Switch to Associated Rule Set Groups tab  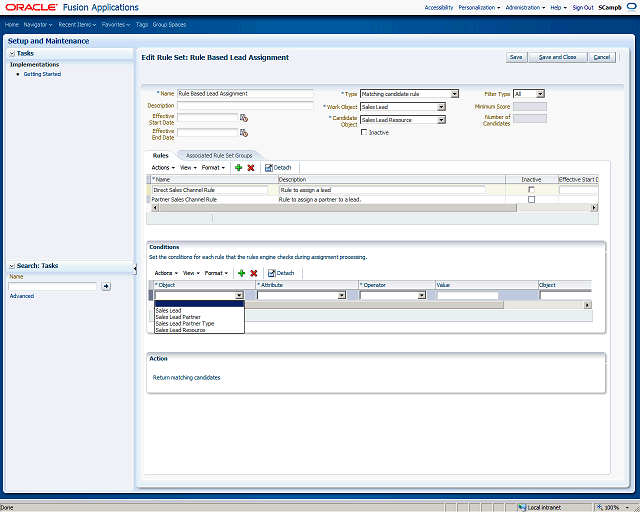coord(219,156)
